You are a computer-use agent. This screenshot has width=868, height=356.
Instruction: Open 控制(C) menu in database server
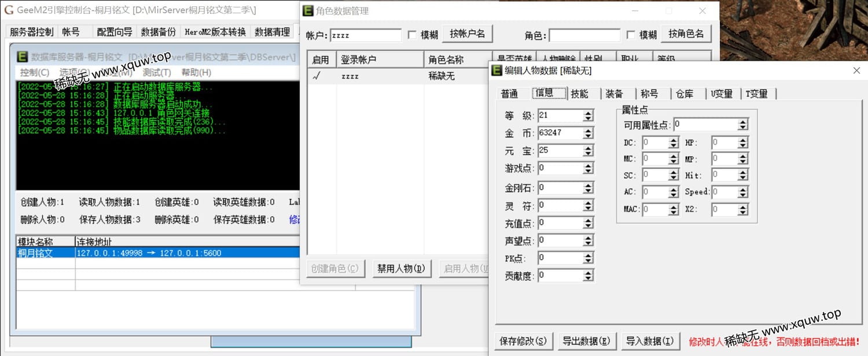[x=35, y=72]
